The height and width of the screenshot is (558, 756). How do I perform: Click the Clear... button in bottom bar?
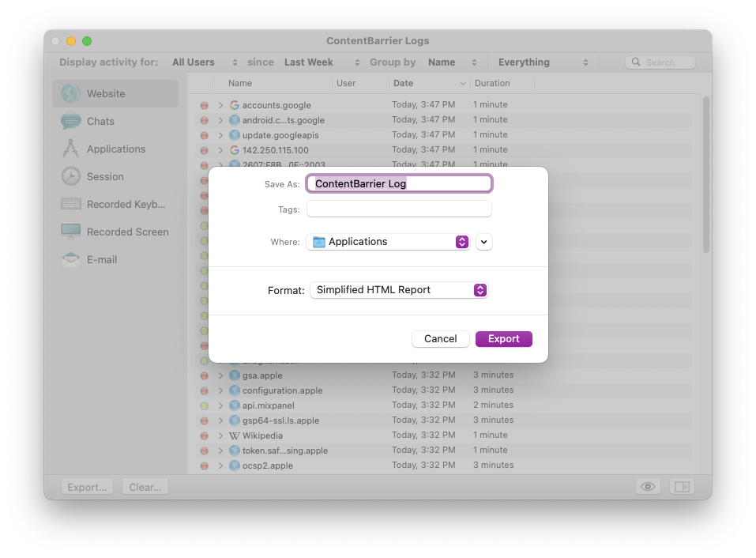145,487
